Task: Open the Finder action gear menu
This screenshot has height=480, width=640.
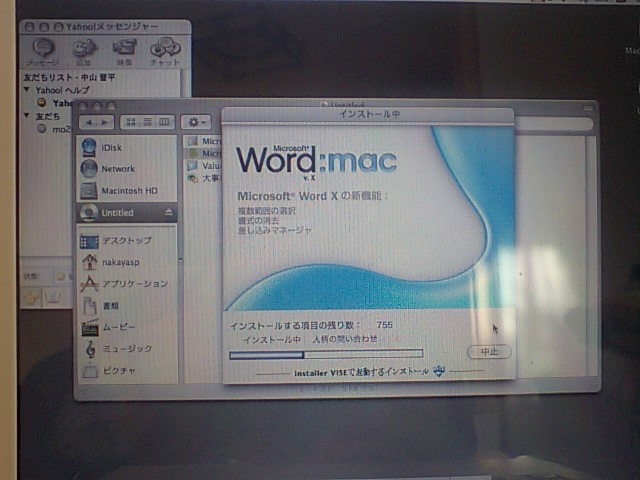Action: tap(196, 122)
